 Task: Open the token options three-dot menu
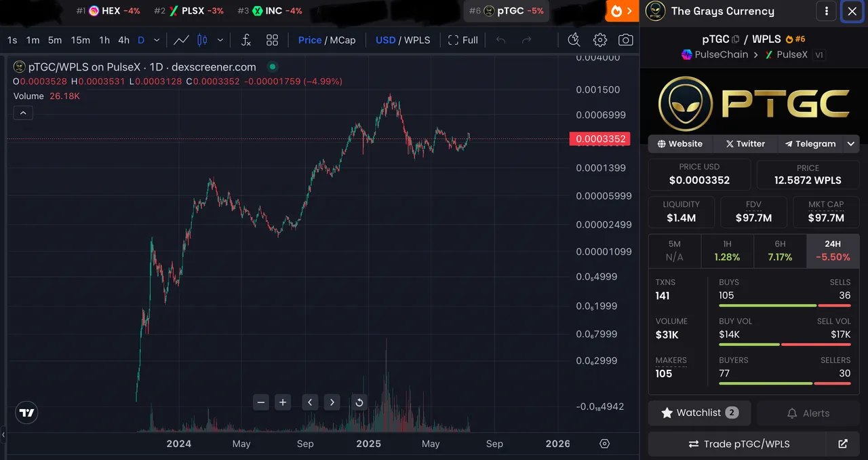[x=826, y=11]
